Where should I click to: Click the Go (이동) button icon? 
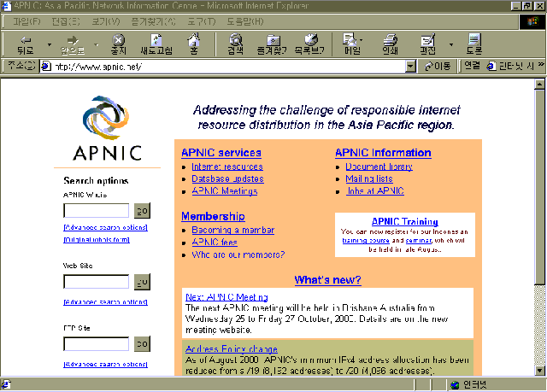(437, 66)
